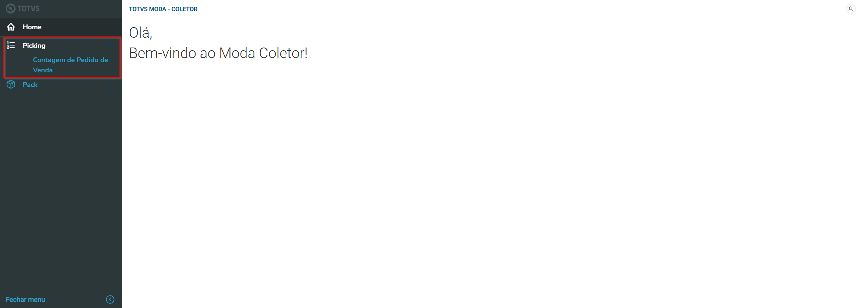
Task: Click the Fechar menu text
Action: pos(25,300)
